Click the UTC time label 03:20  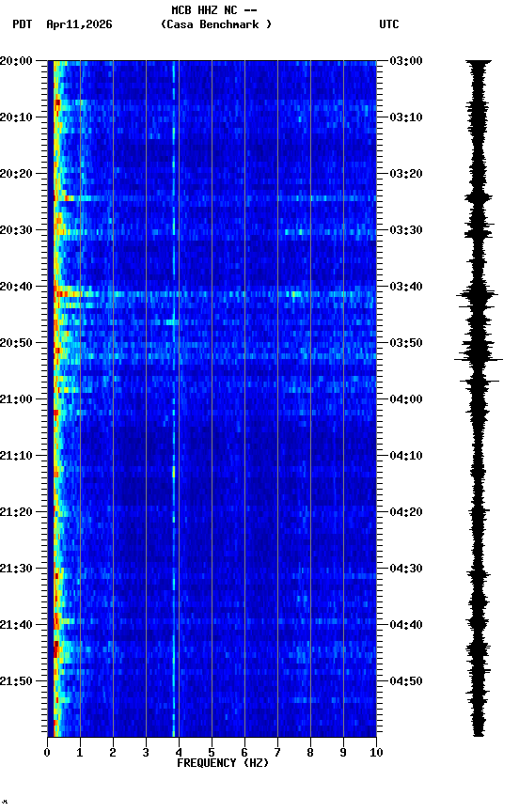(x=406, y=174)
